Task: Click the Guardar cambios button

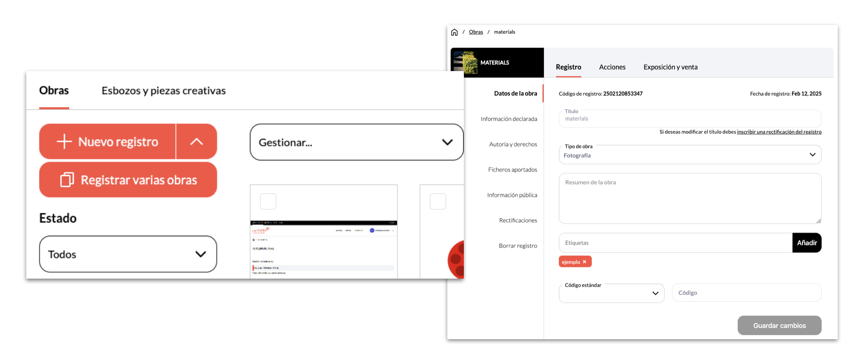Action: [x=779, y=325]
